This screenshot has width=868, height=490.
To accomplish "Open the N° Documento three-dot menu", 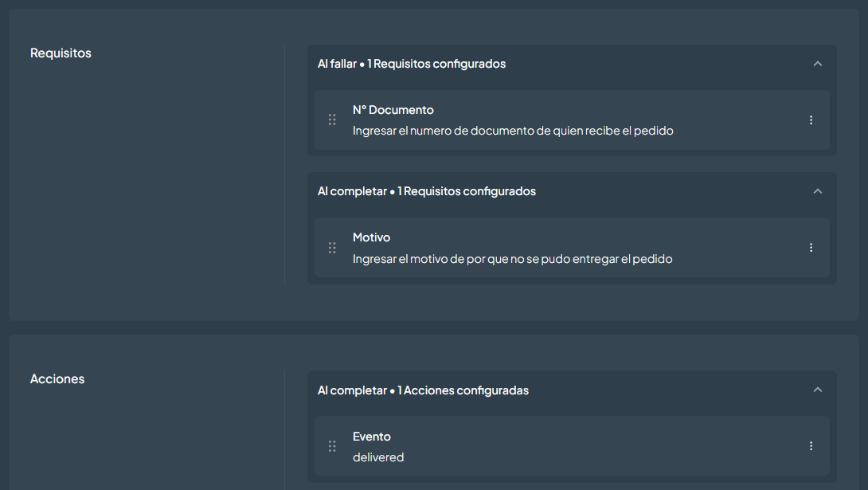I will pos(811,120).
